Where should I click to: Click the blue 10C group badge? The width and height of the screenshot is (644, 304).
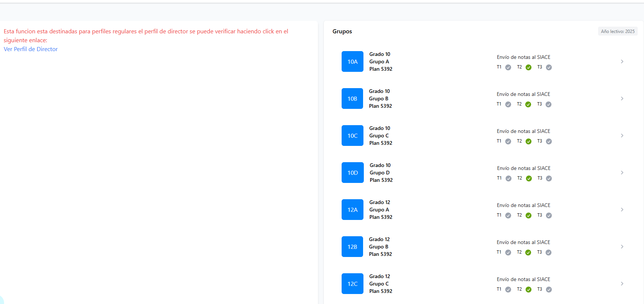click(352, 136)
